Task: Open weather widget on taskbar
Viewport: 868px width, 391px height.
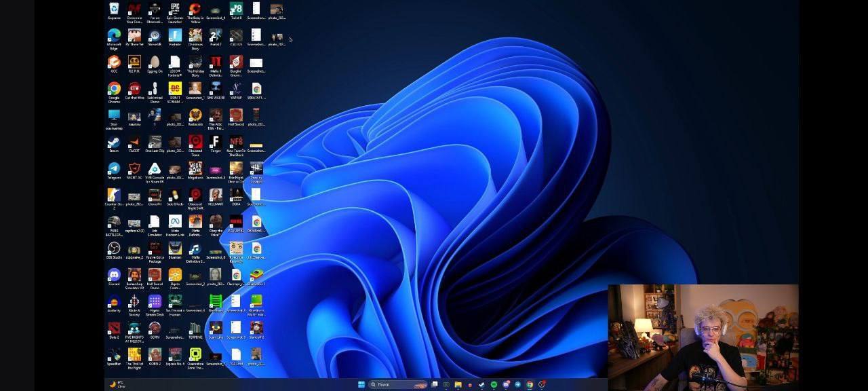Action: 117,384
